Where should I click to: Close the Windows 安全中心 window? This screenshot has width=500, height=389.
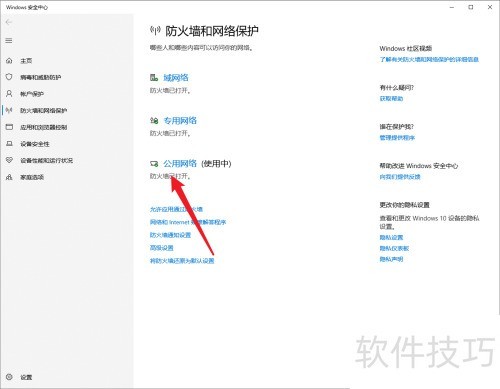coord(490,7)
